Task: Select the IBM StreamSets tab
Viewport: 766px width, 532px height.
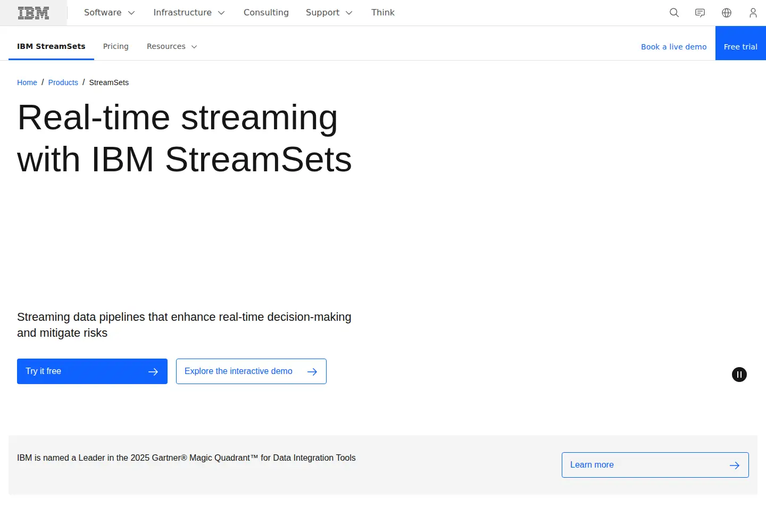Action: pos(51,47)
